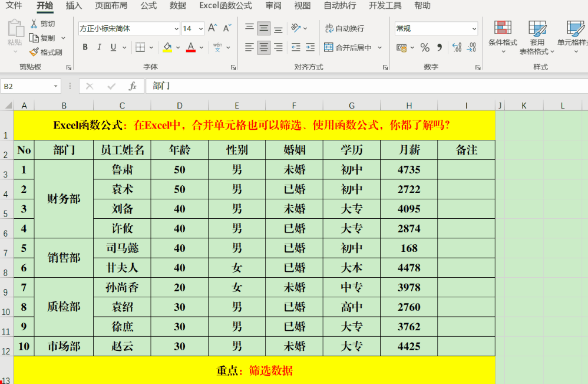The height and width of the screenshot is (384, 588).
Task: Align text right
Action: pyautogui.click(x=278, y=47)
